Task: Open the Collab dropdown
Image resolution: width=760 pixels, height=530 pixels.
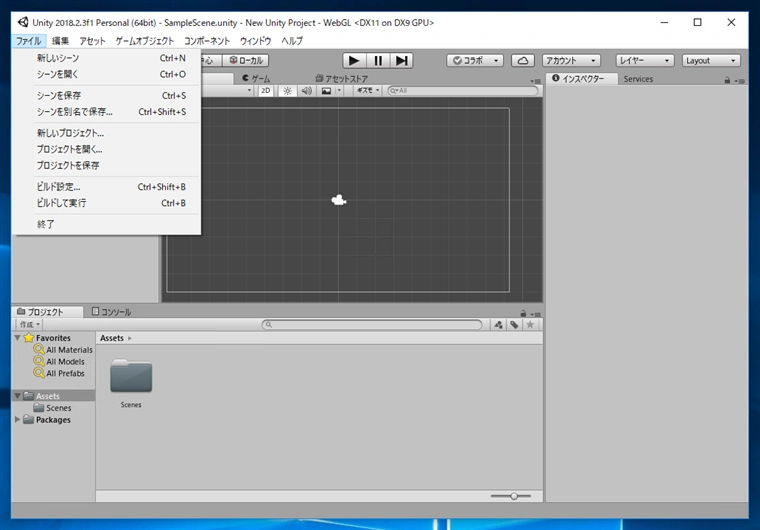Action: pyautogui.click(x=475, y=61)
